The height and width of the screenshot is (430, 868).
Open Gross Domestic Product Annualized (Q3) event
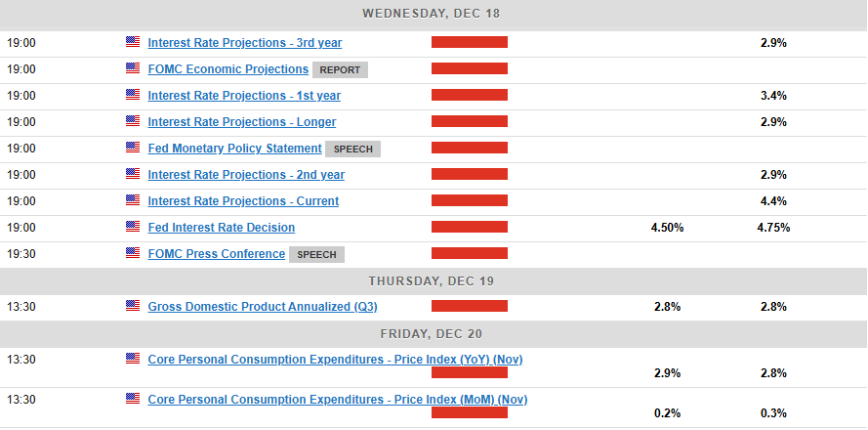click(x=263, y=307)
